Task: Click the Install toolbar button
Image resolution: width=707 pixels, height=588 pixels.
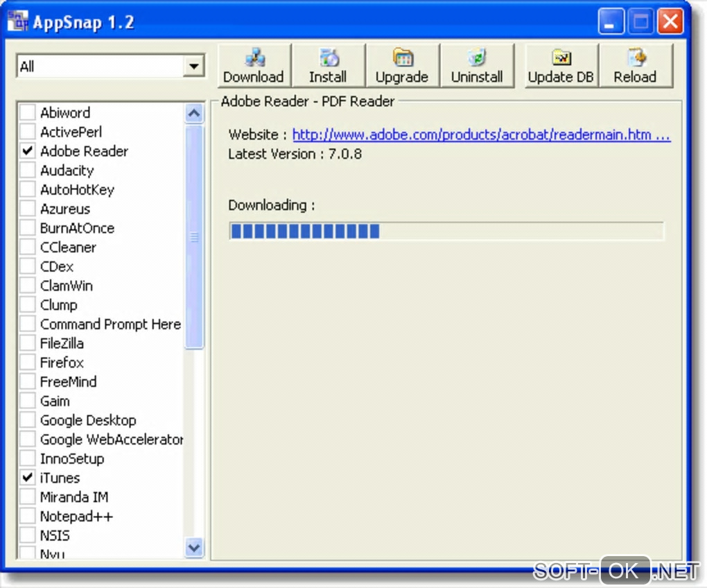Action: [329, 66]
